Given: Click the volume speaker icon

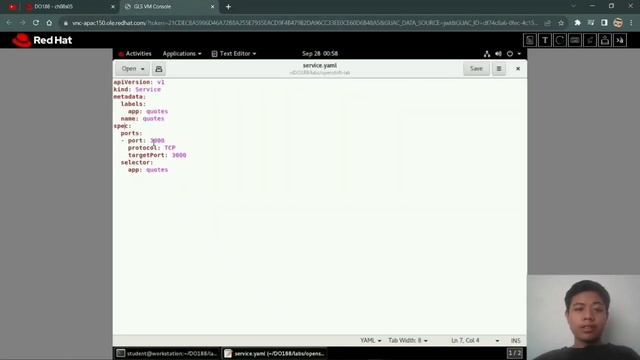Looking at the screenshot, I should coord(498,53).
